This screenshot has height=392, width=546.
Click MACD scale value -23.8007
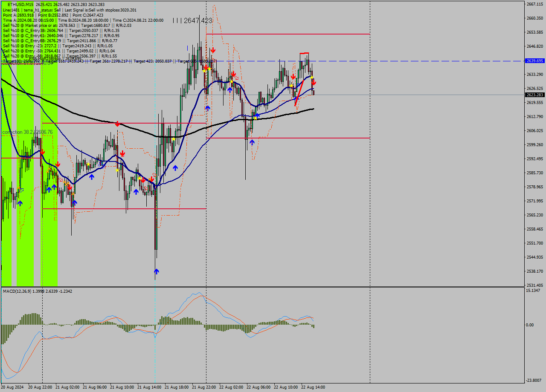tap(533, 380)
